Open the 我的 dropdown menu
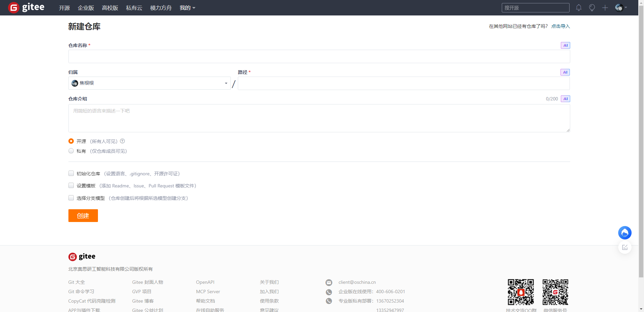Screen dimensions: 644x312 187,8
